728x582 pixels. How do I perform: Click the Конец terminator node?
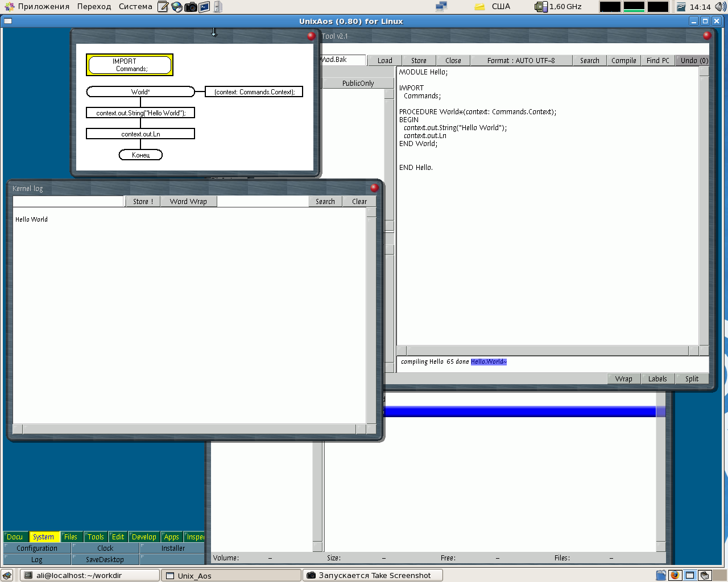(x=140, y=155)
